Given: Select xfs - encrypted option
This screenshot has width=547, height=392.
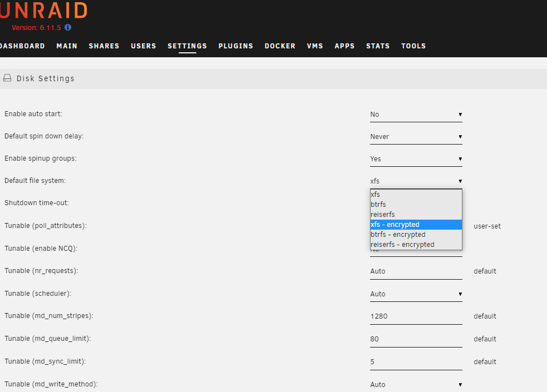Looking at the screenshot, I should [x=416, y=225].
